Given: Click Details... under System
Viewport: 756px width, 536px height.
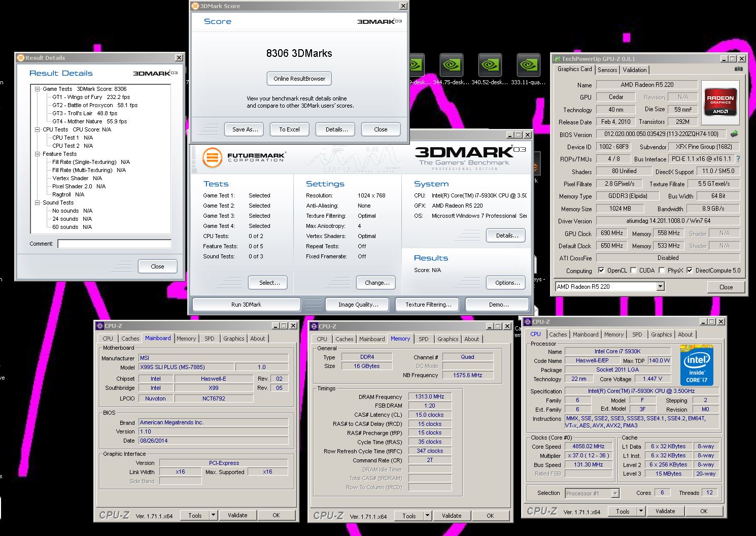Looking at the screenshot, I should [507, 236].
